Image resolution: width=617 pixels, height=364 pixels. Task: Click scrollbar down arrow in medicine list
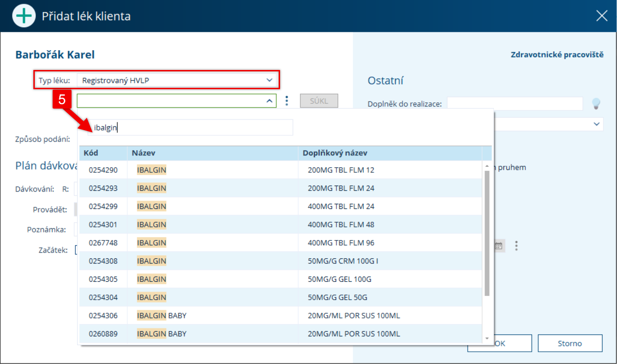coord(487,338)
